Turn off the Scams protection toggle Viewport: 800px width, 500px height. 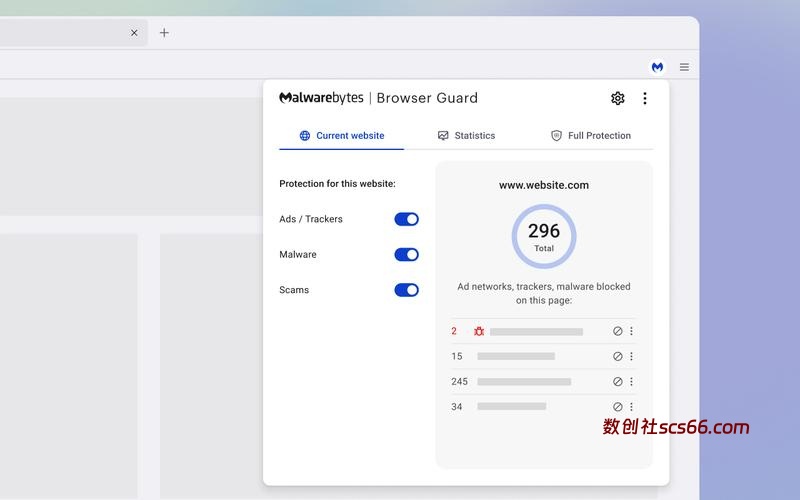coord(406,290)
